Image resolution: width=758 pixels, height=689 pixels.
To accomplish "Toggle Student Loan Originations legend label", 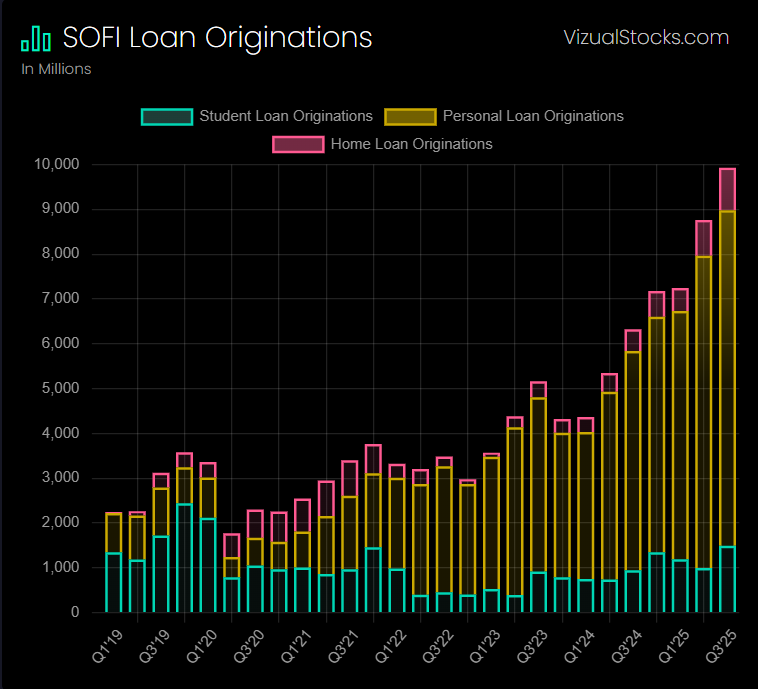I will (x=286, y=116).
